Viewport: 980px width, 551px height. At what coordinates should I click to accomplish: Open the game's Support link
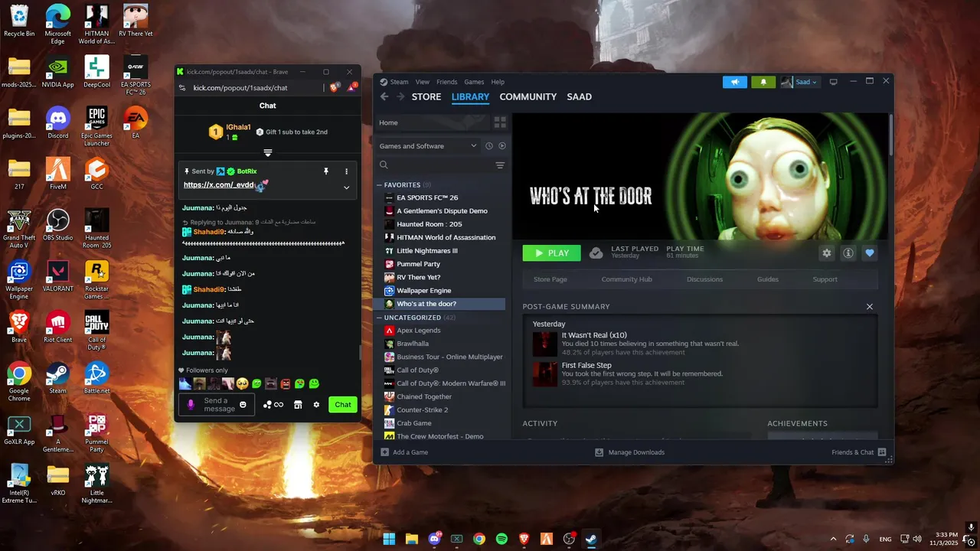tap(825, 279)
